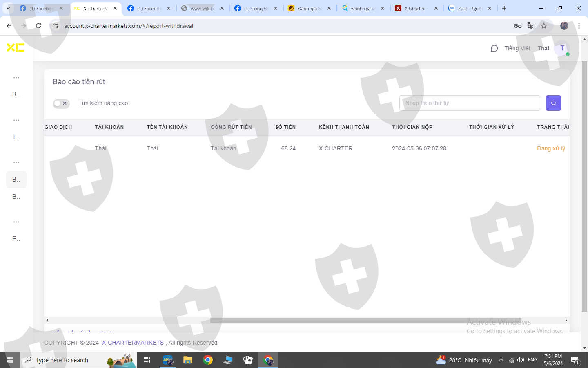Open the network status tray icon
The width and height of the screenshot is (588, 368).
tap(511, 360)
